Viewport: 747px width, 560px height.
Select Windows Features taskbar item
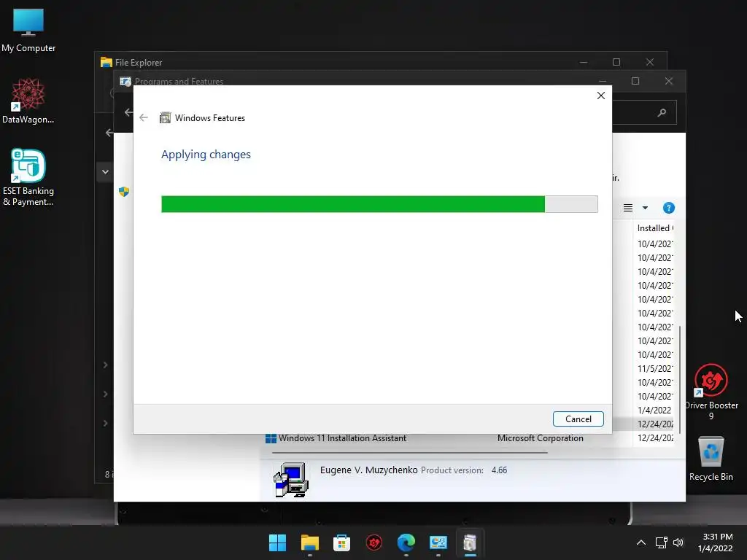(471, 542)
